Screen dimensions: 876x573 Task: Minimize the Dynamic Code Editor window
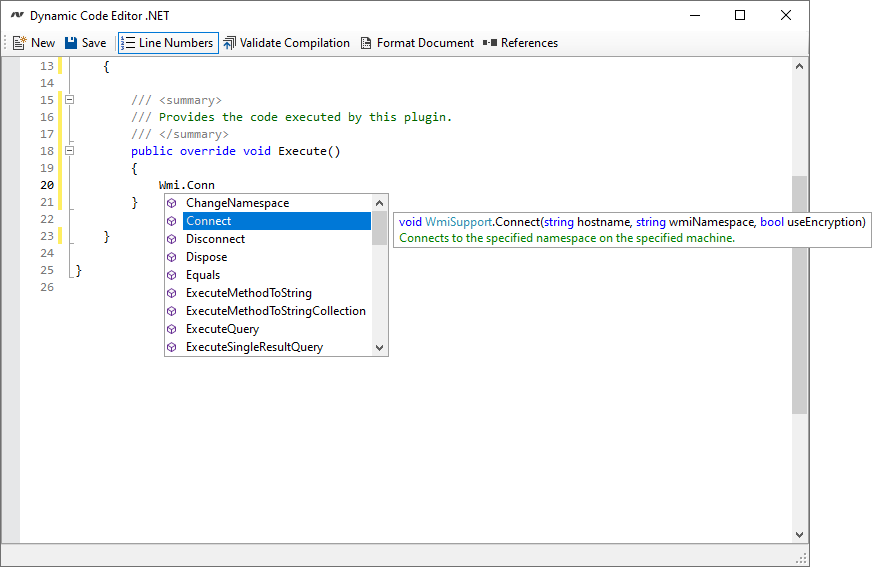pos(695,15)
